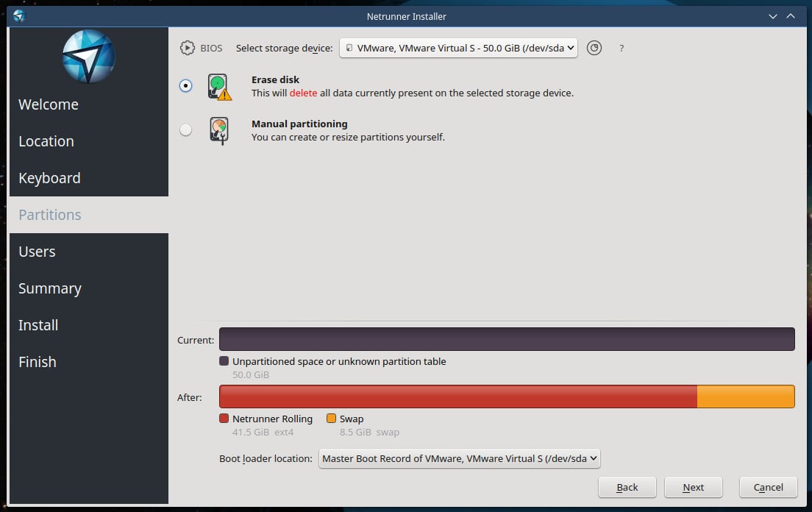812x512 pixels.
Task: Click the BIOS firmware icon
Action: point(187,48)
